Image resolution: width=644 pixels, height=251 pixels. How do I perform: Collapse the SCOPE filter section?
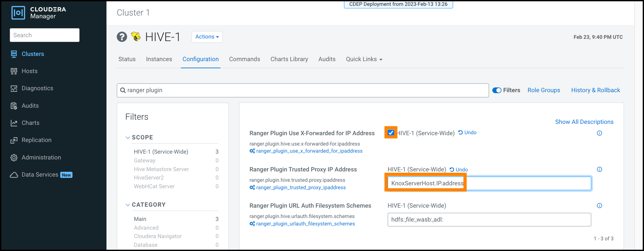(128, 137)
